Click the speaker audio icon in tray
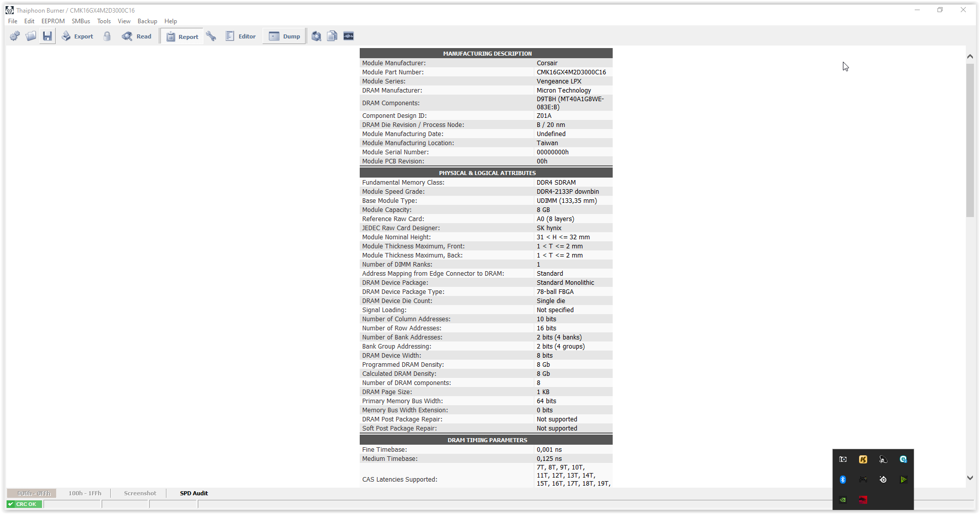Screen dimensions: 980x514 [883, 459]
